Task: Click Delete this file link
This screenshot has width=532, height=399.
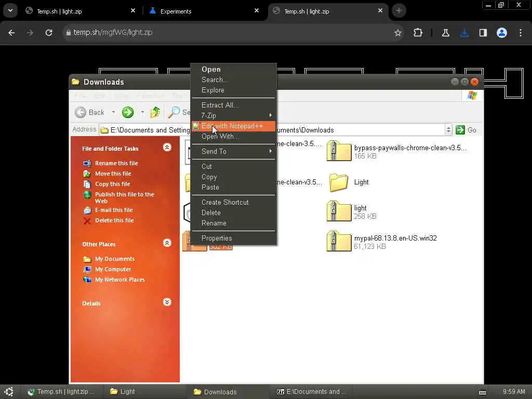Action: tap(114, 220)
